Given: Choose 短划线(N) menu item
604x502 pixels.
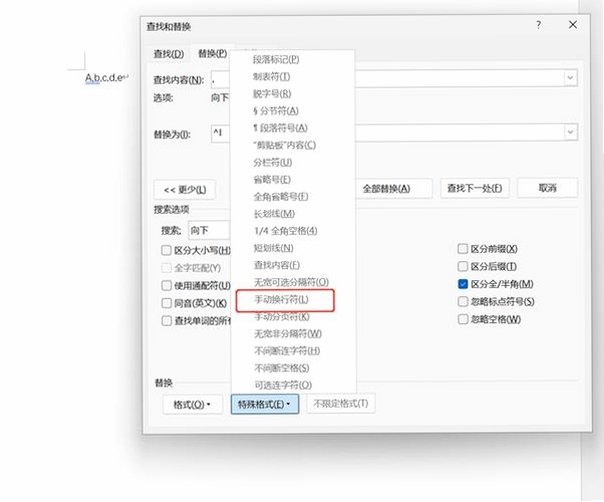Looking at the screenshot, I should coord(293,248).
